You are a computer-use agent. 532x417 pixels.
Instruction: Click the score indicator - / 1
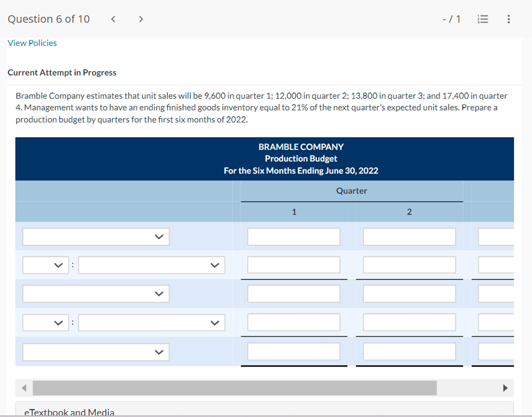(x=452, y=19)
